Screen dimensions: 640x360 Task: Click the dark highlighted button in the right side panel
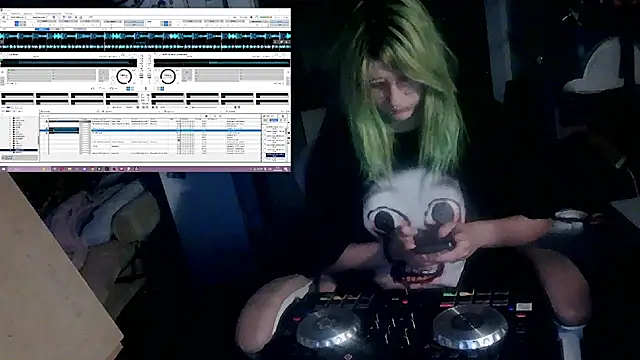275,155
